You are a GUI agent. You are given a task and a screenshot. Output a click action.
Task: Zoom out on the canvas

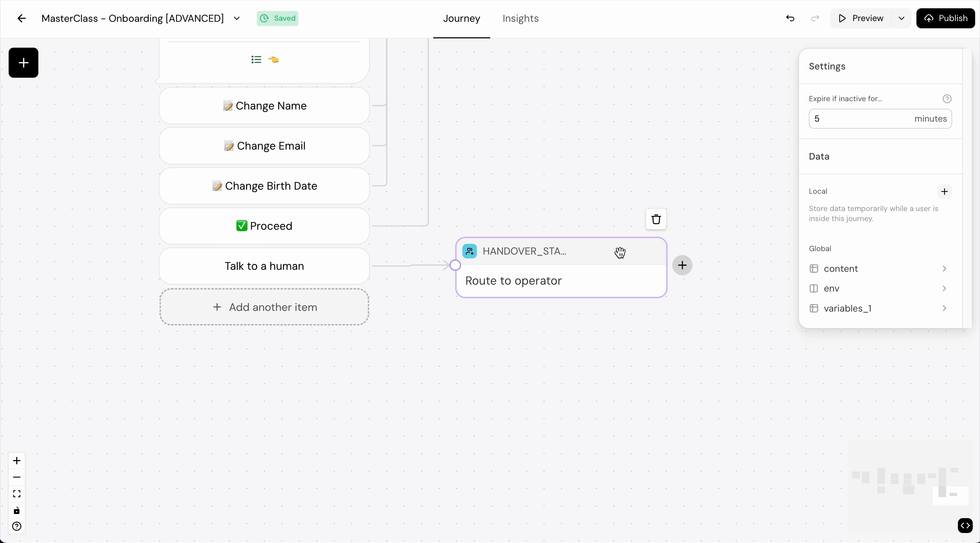coord(17,477)
